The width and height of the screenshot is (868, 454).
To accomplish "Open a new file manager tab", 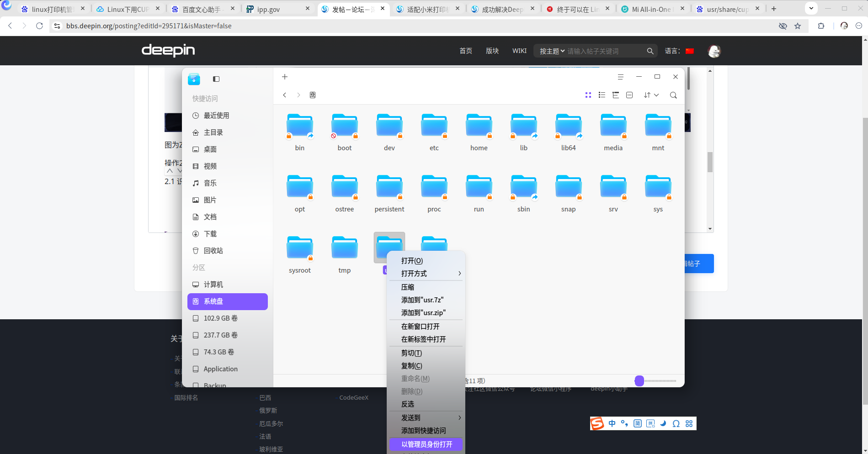I will click(x=285, y=77).
